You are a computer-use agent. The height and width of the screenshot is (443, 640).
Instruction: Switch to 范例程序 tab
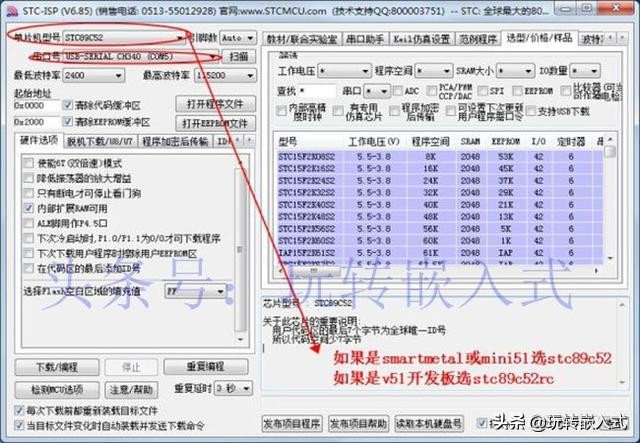478,39
